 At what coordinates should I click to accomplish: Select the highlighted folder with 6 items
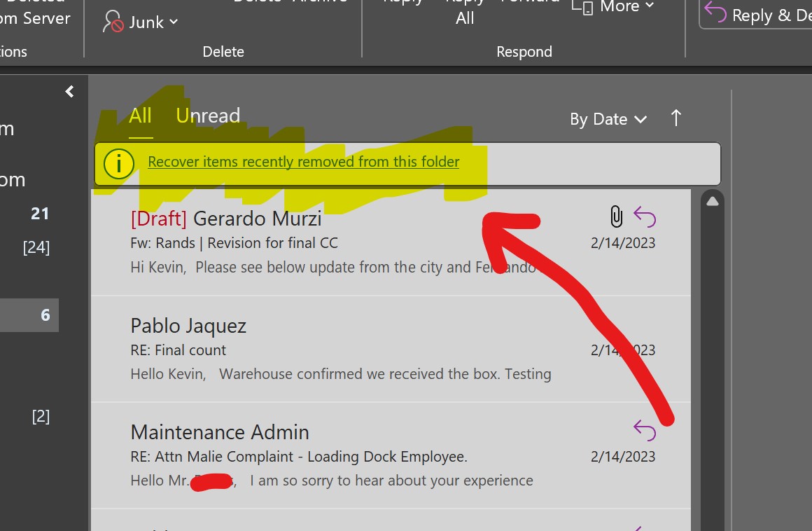click(x=29, y=315)
